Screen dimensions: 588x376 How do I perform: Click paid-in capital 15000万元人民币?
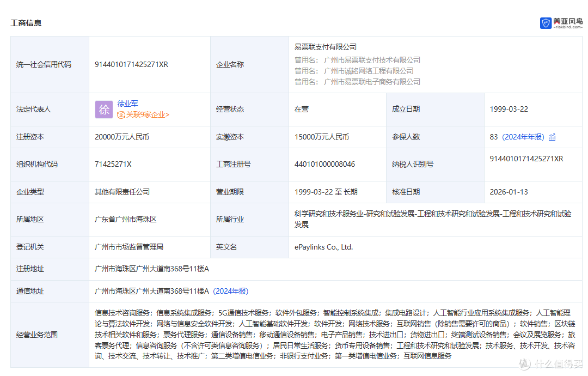(x=322, y=137)
